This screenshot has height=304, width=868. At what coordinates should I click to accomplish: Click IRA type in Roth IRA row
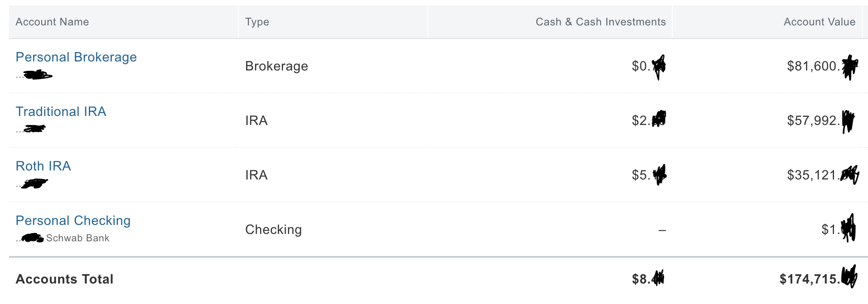tap(256, 175)
